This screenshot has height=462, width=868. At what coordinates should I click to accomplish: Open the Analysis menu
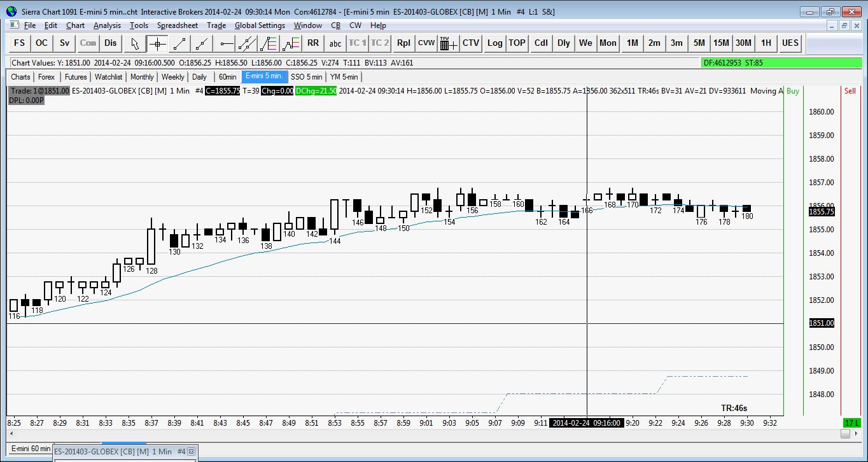click(x=107, y=25)
